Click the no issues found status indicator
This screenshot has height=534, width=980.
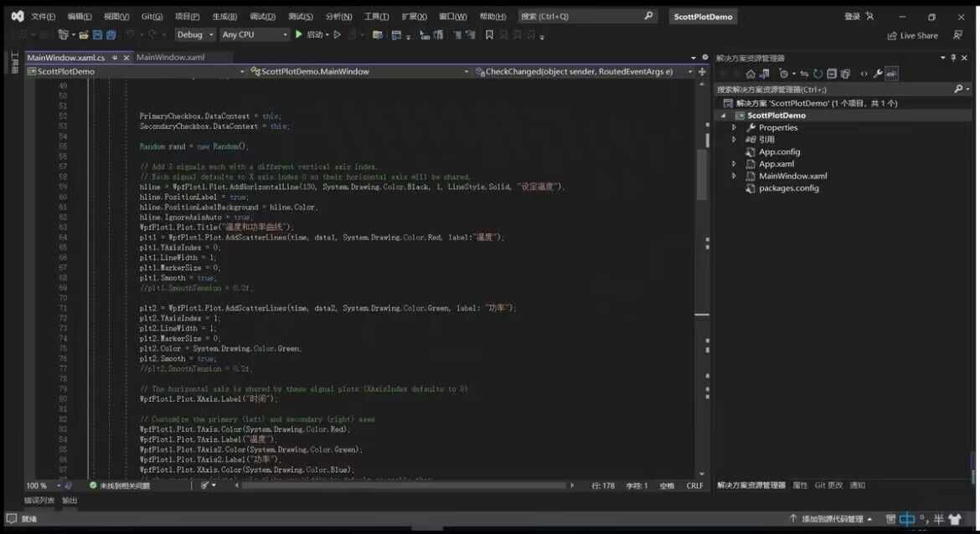(x=120, y=485)
